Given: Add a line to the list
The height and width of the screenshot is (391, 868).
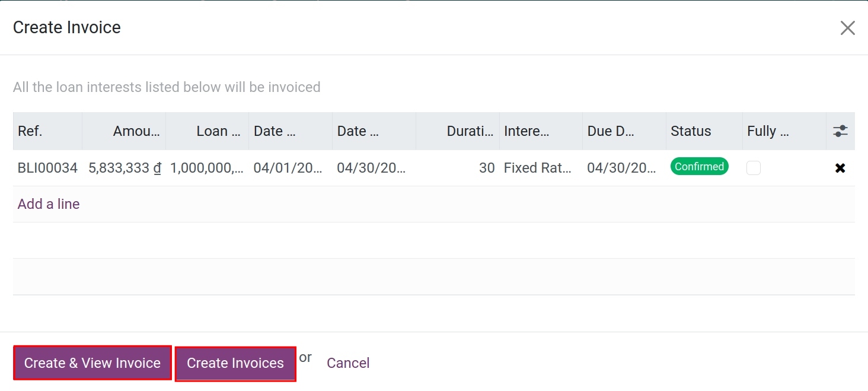Looking at the screenshot, I should [x=49, y=204].
